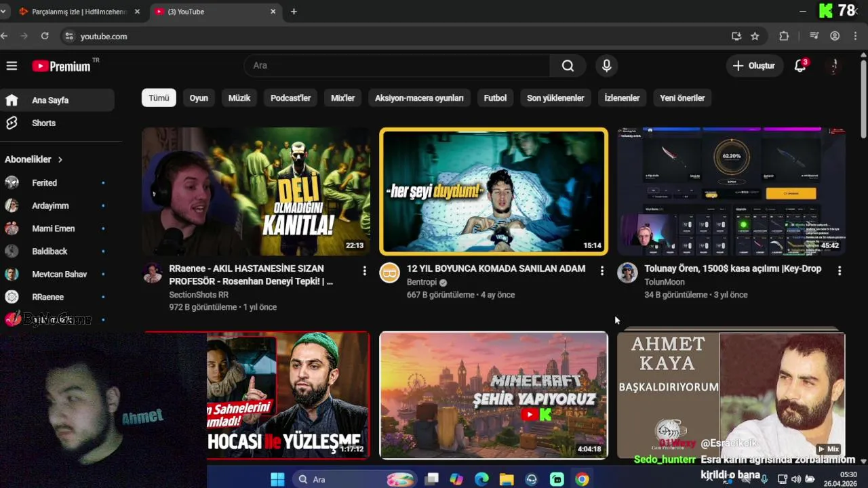
Task: Open TolunMoon channel avatar
Action: 627,272
